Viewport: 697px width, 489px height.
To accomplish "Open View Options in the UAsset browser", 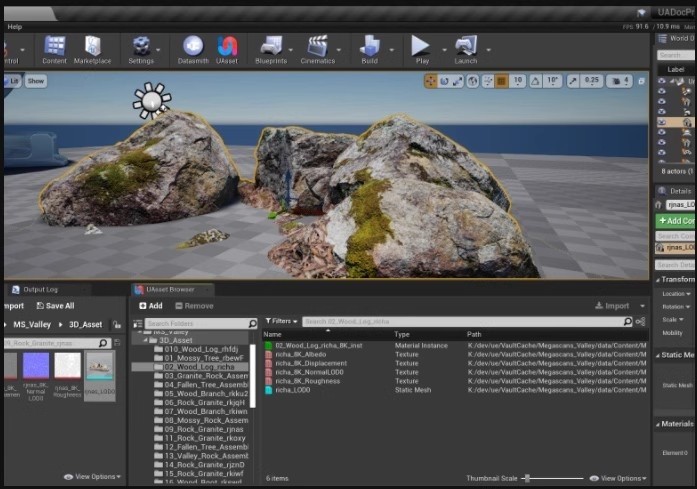I will tap(618, 478).
